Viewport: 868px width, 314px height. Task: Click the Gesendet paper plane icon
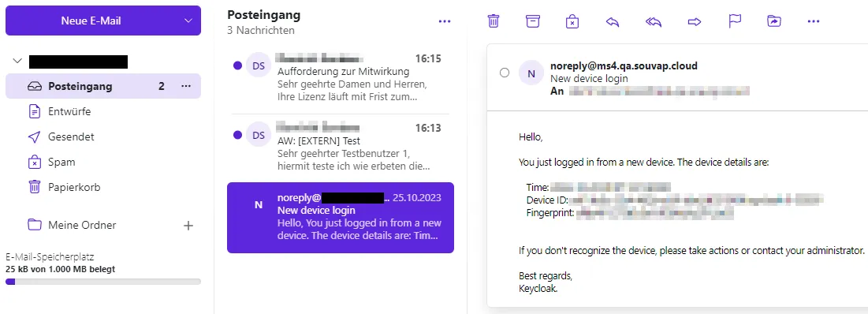coord(35,136)
